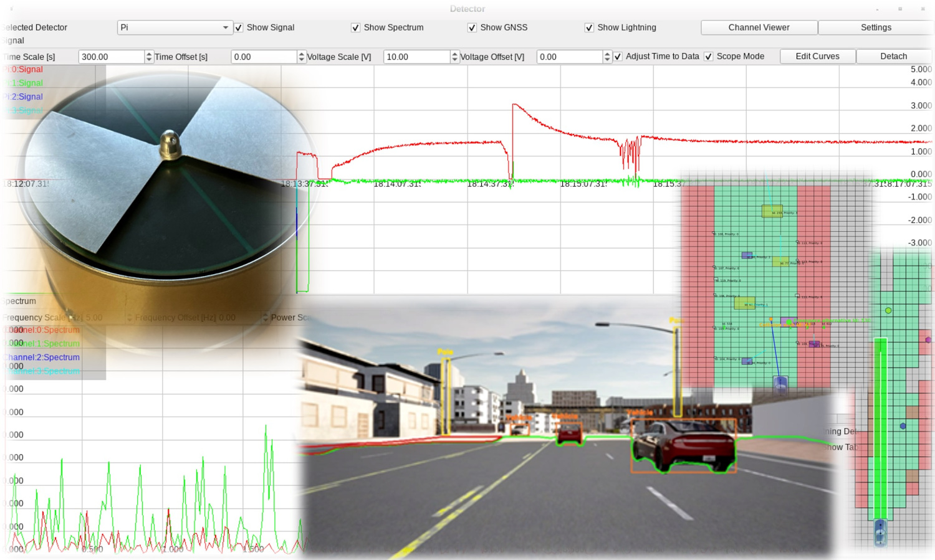
Task: Click the Time Scale spinner arrows
Action: pyautogui.click(x=149, y=57)
